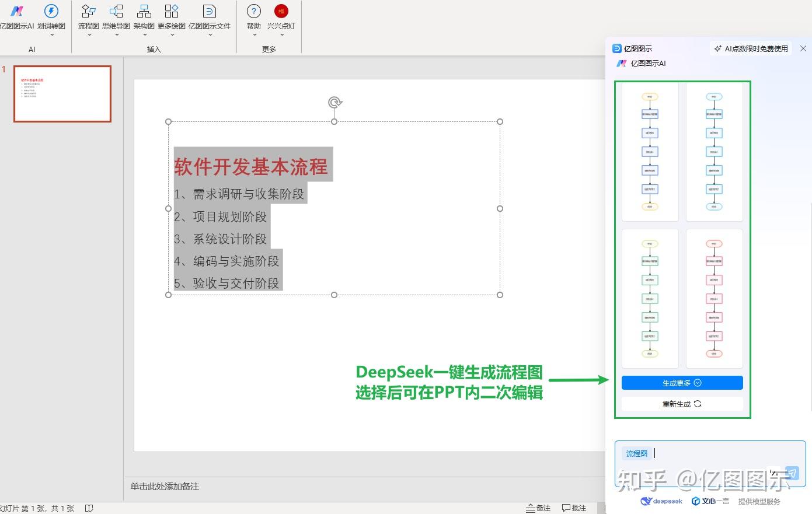Expand the 帮助 dropdown arrow
The image size is (812, 514).
pos(254,35)
